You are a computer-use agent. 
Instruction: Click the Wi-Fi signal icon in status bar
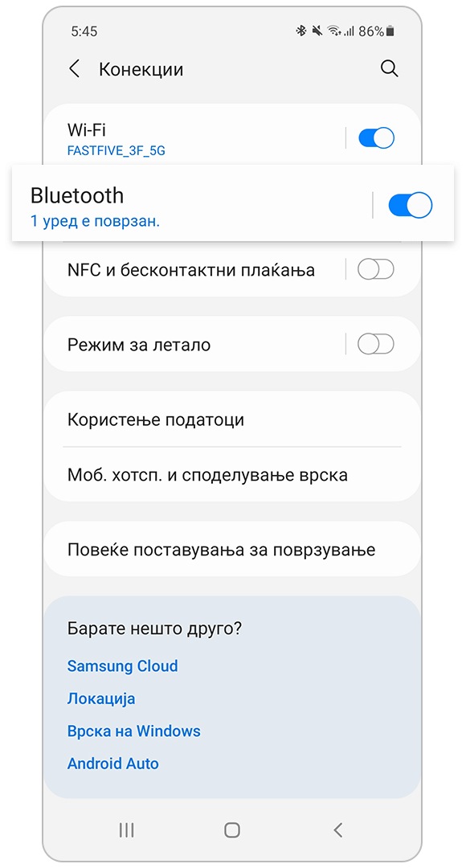click(x=334, y=30)
